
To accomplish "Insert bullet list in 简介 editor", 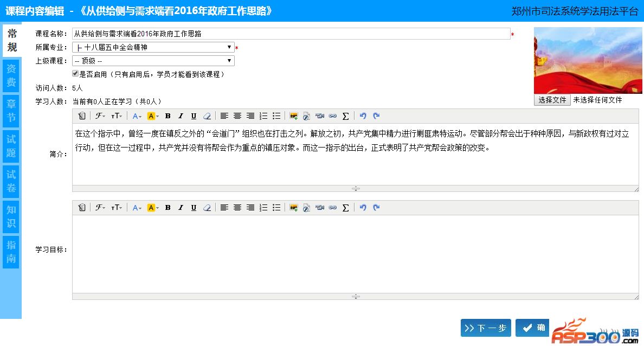I will coord(277,116).
